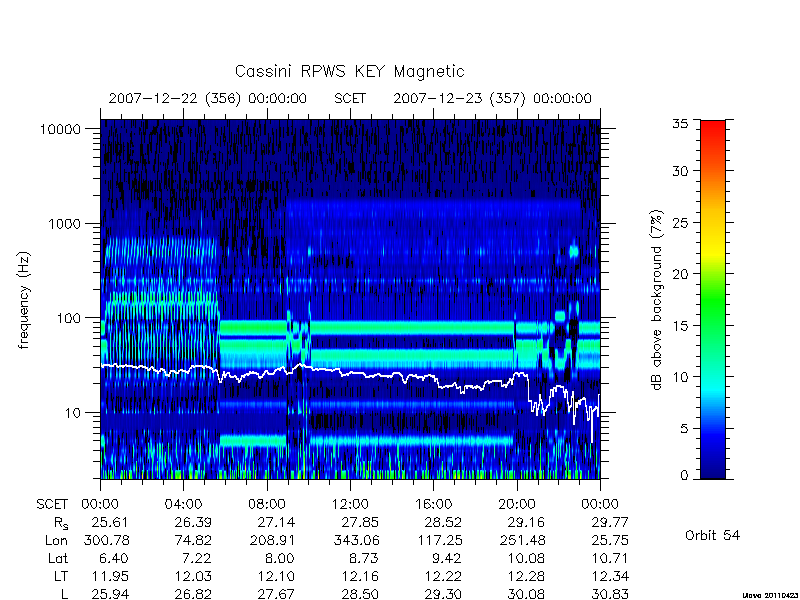
Task: Click the 16:00 time tick label
Action: pos(433,505)
